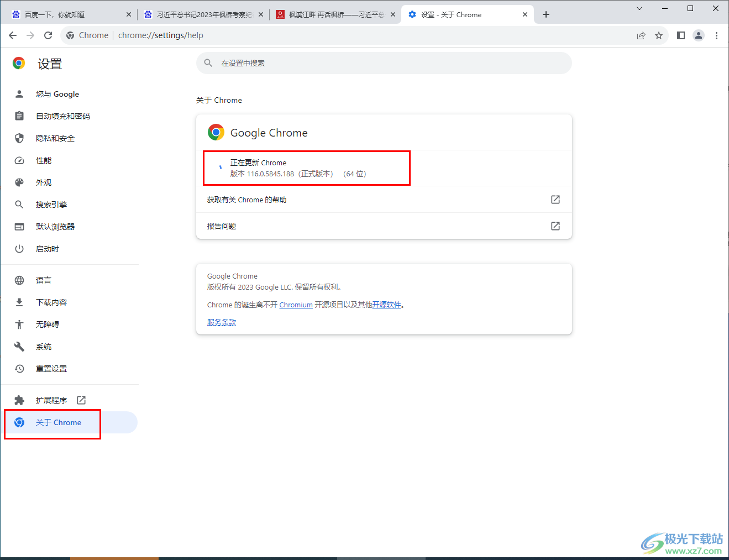
Task: Reload the current page
Action: [x=48, y=35]
